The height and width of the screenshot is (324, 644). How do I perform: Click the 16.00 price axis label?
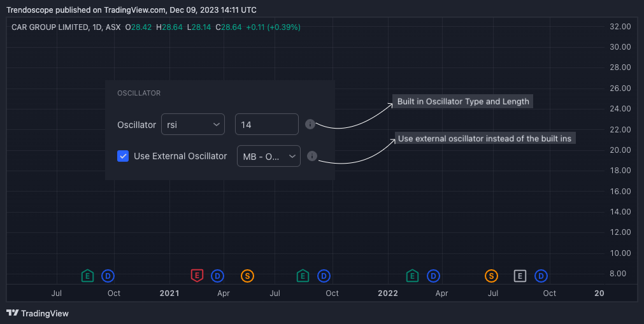[620, 192]
